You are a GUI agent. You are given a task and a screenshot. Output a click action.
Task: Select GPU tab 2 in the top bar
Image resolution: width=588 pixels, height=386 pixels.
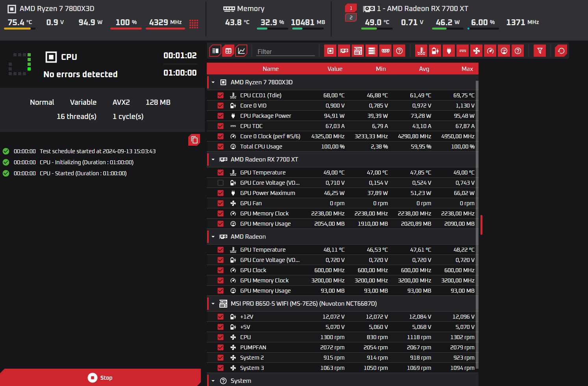351,18
